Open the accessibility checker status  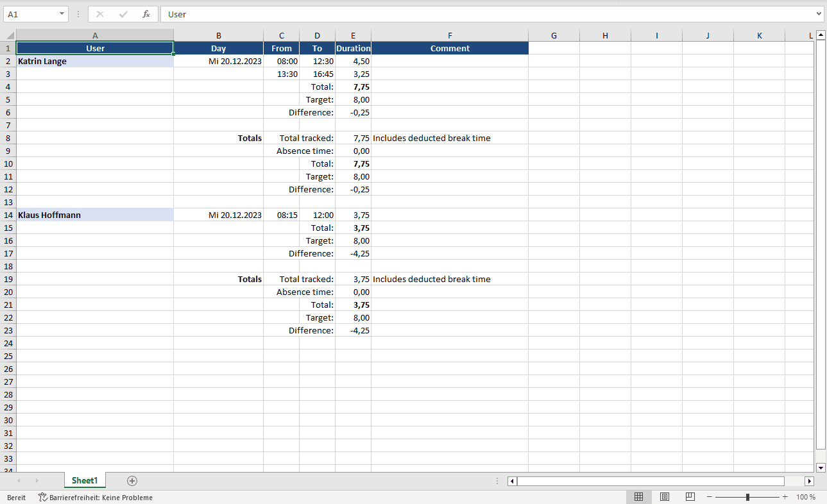(96, 498)
